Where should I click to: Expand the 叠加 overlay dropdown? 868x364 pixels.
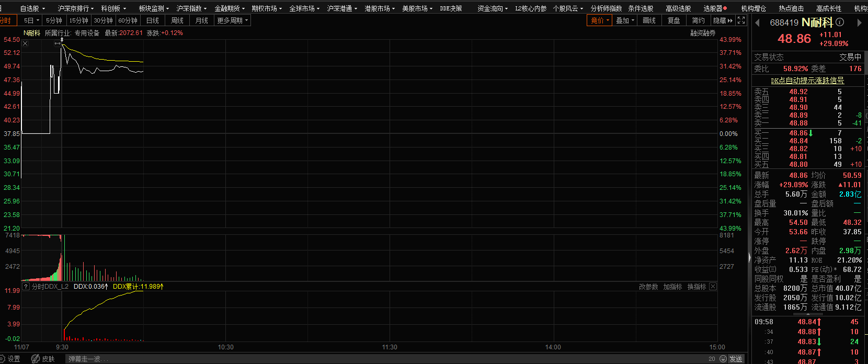[x=625, y=20]
